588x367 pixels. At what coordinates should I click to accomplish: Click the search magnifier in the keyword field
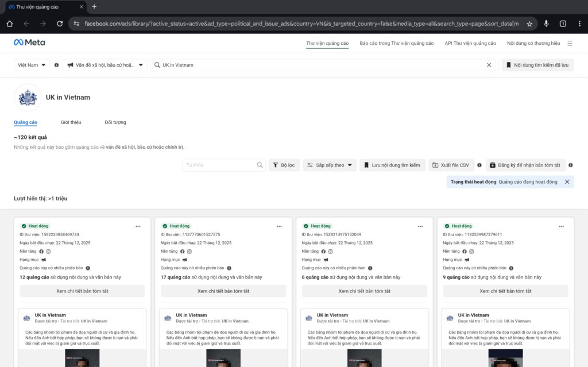point(259,165)
